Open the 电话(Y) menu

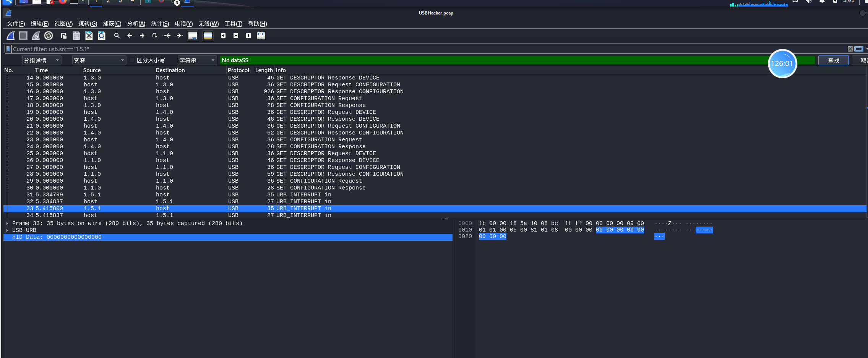[x=184, y=24]
